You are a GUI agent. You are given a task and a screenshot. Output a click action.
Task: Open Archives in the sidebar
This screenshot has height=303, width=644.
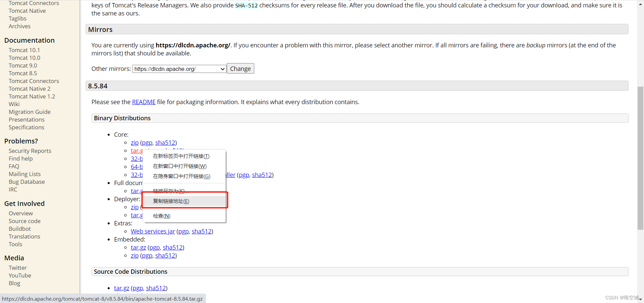coord(19,26)
